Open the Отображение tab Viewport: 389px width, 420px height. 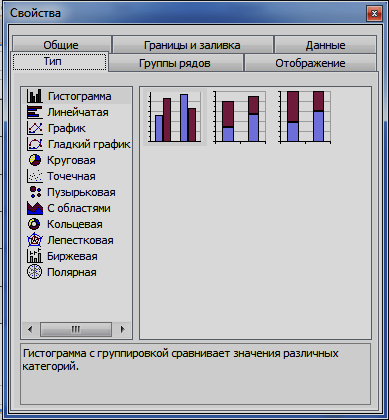click(310, 63)
